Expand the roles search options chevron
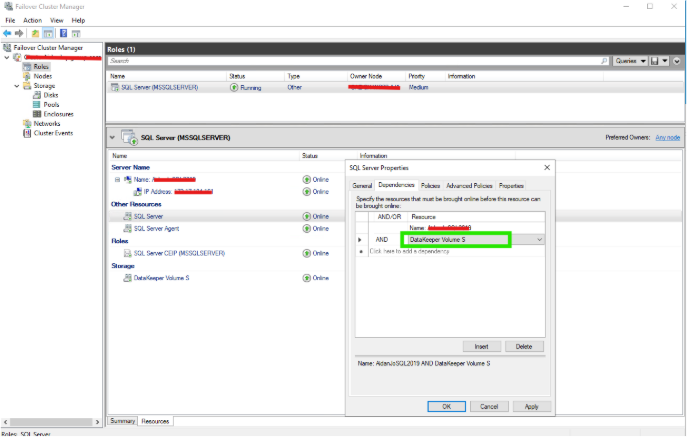 coord(676,61)
